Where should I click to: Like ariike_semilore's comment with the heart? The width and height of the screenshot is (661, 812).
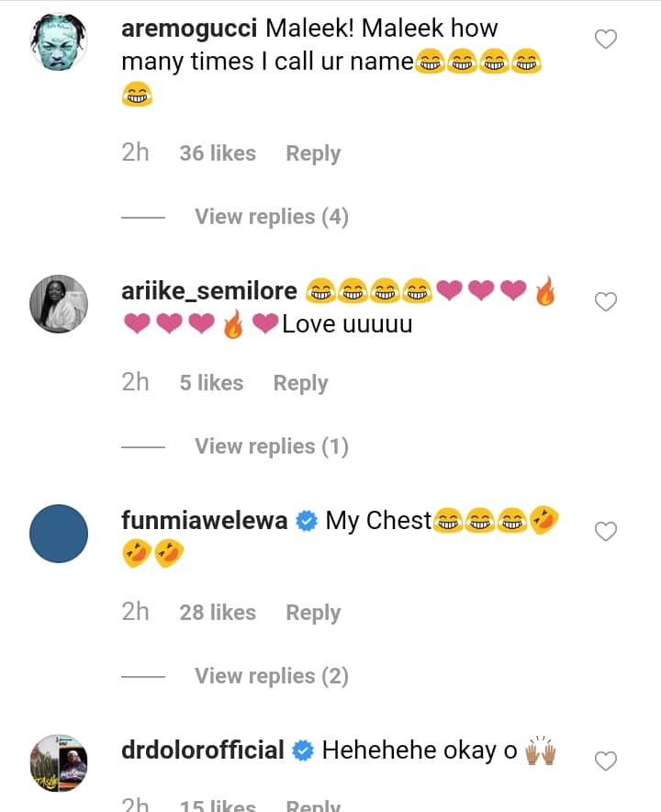[606, 302]
